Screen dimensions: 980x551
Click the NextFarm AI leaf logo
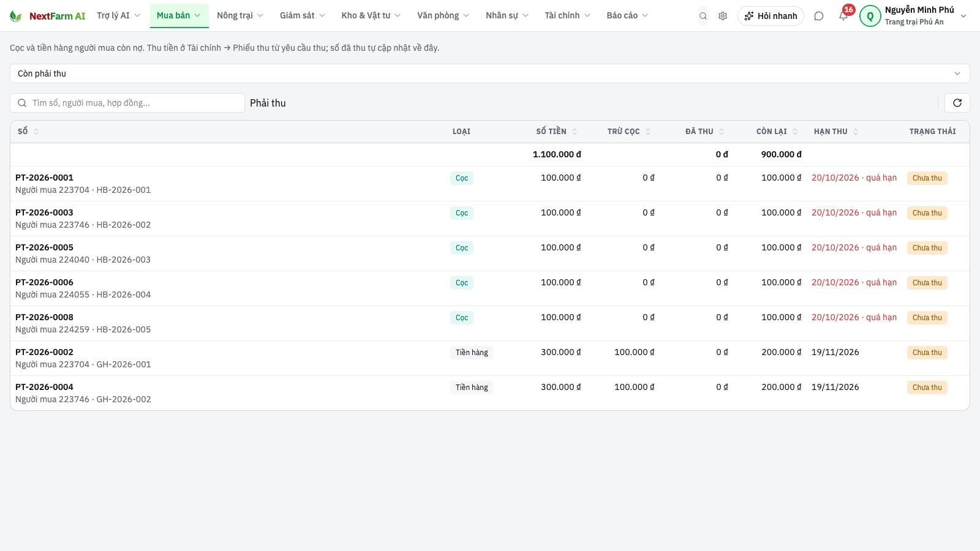[x=16, y=16]
